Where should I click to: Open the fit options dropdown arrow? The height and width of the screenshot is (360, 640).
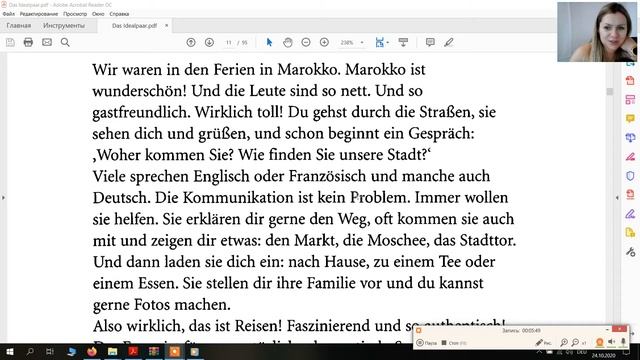[387, 42]
